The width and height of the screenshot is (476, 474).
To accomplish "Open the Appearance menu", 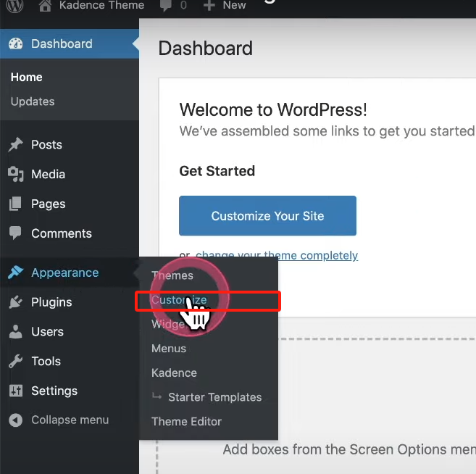I will tap(65, 273).
